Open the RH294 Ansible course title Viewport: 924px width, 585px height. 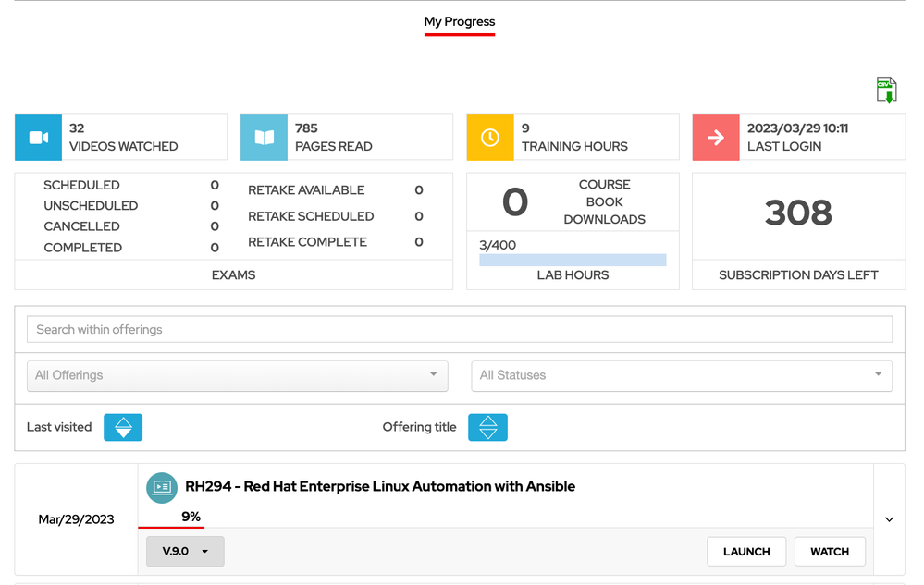coord(380,487)
